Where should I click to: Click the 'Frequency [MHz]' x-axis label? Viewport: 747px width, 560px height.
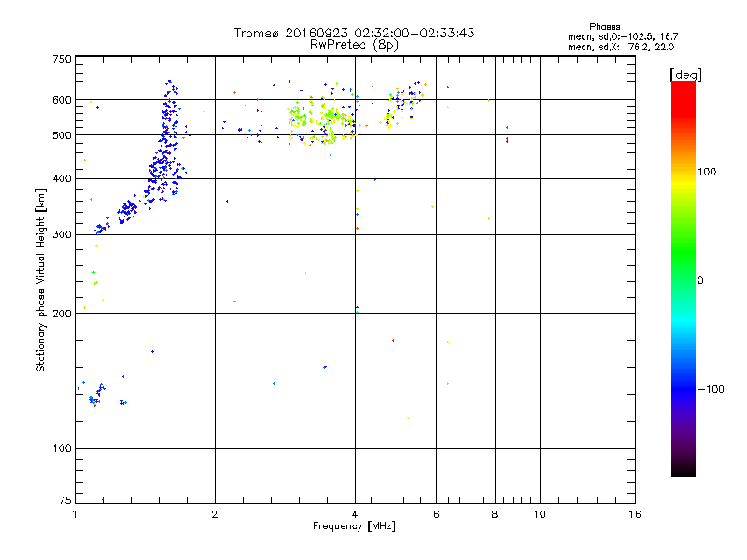point(354,526)
